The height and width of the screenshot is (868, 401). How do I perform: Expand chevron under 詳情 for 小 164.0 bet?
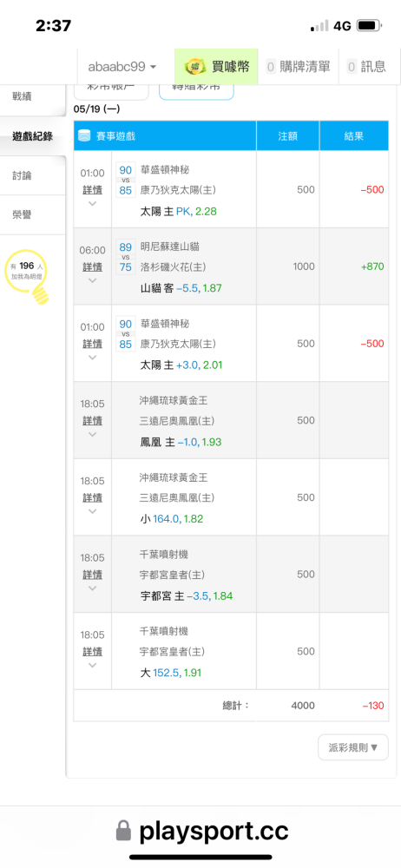click(93, 511)
